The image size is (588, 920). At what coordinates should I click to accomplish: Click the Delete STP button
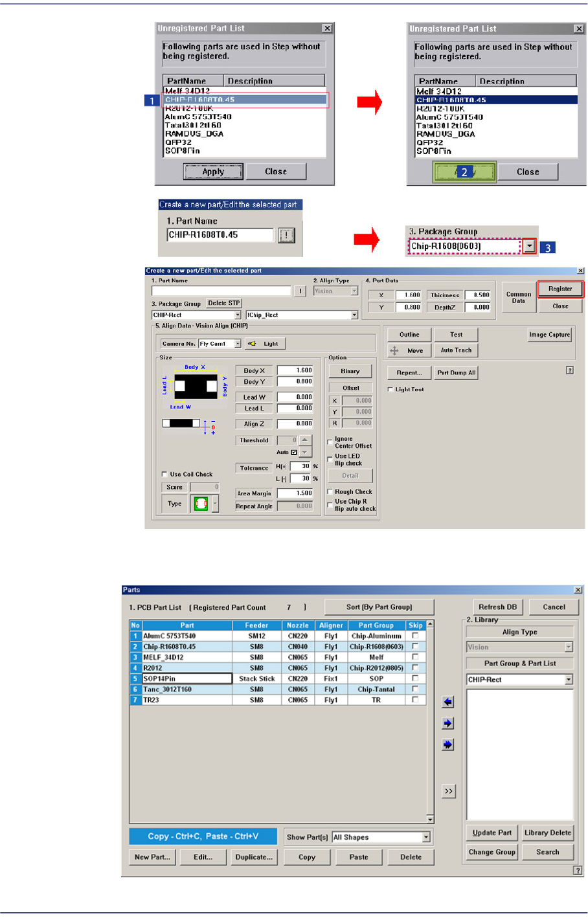(x=223, y=303)
